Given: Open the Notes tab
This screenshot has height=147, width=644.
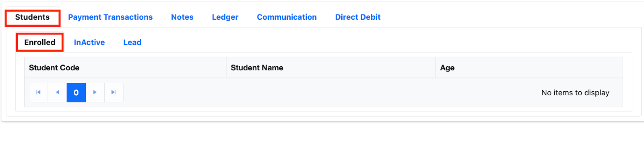Looking at the screenshot, I should [182, 17].
